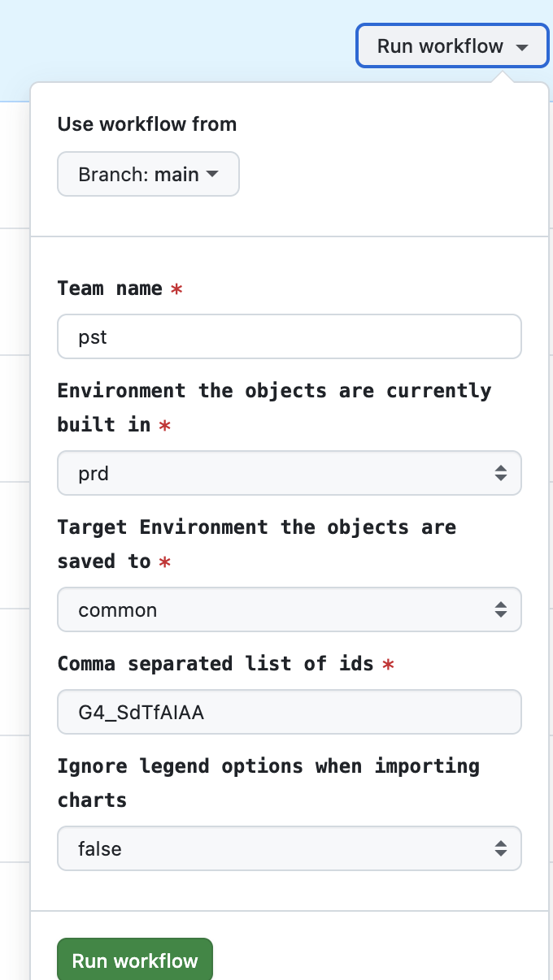Click the up-down arrows on the common select
553x980 pixels.
click(x=501, y=609)
